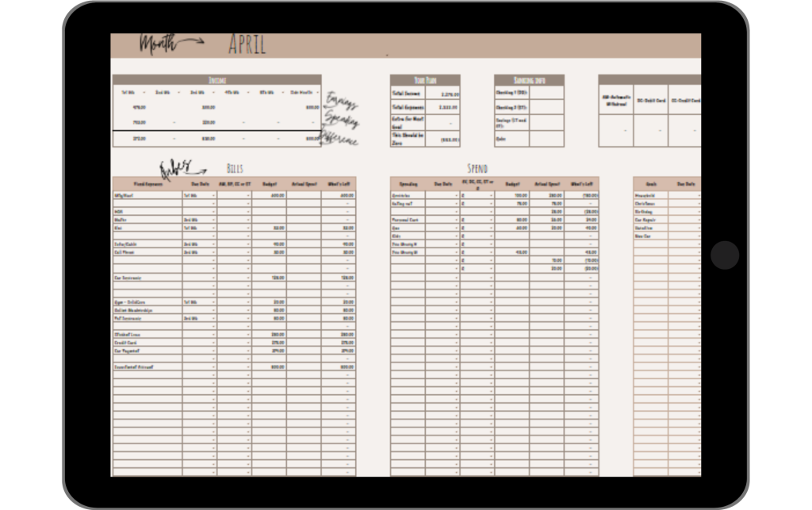The height and width of the screenshot is (510, 812).
Task: Expand the first Bills row Due Date dropdown
Action: point(214,195)
